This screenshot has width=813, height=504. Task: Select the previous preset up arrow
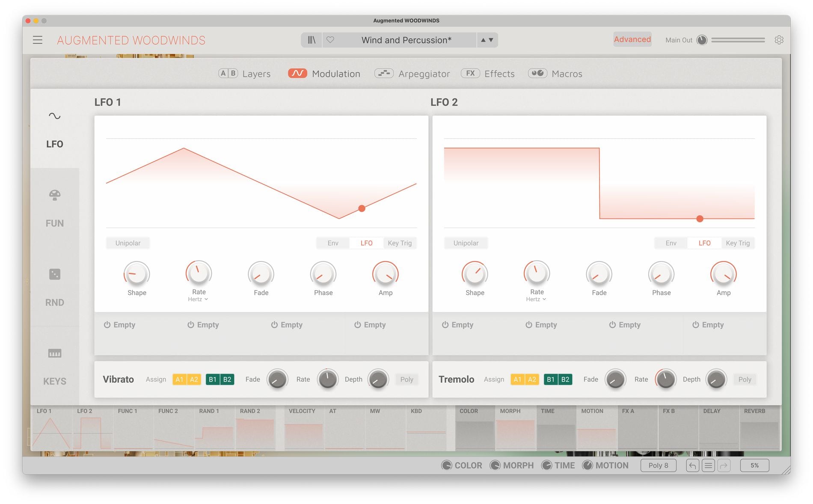483,40
